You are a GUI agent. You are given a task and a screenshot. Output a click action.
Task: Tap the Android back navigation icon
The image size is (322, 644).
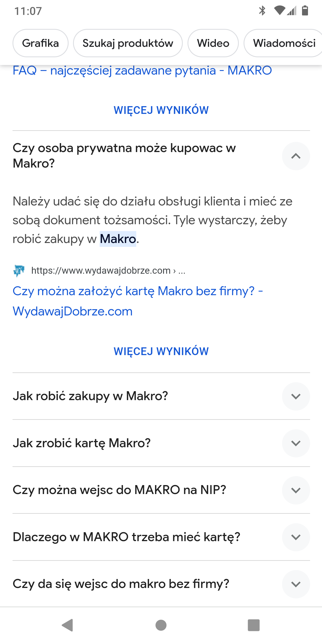[68, 625]
